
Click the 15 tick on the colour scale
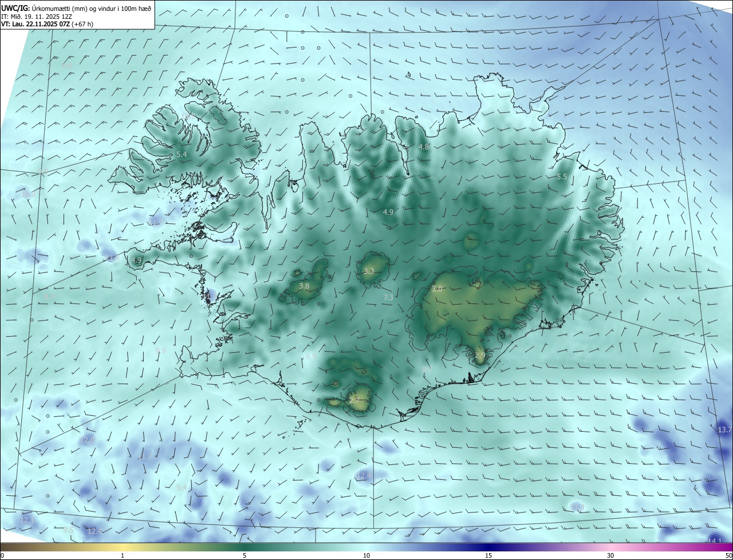pos(488,555)
